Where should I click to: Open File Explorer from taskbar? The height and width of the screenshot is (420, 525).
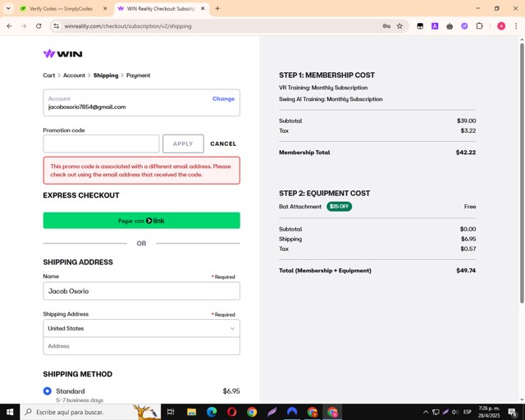pyautogui.click(x=191, y=412)
